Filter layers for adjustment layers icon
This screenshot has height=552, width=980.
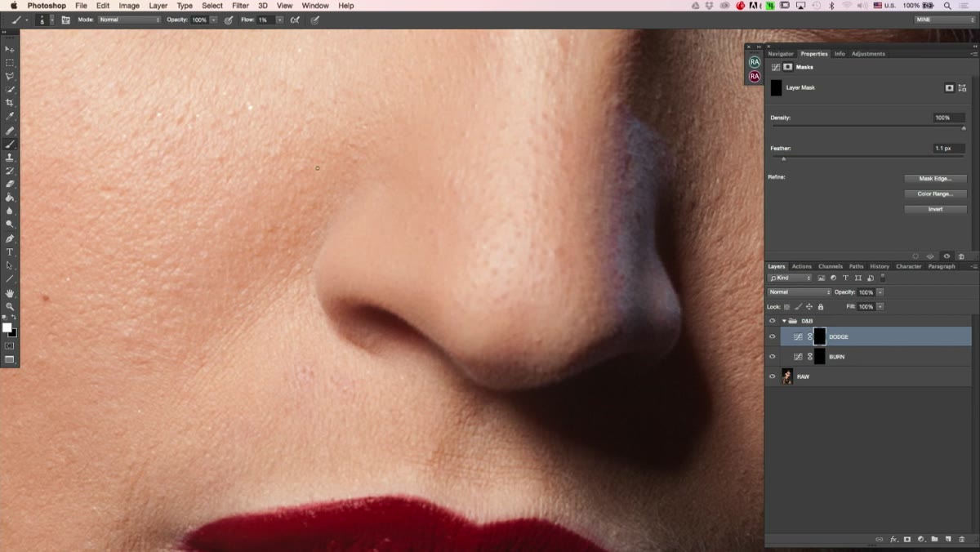tap(834, 278)
